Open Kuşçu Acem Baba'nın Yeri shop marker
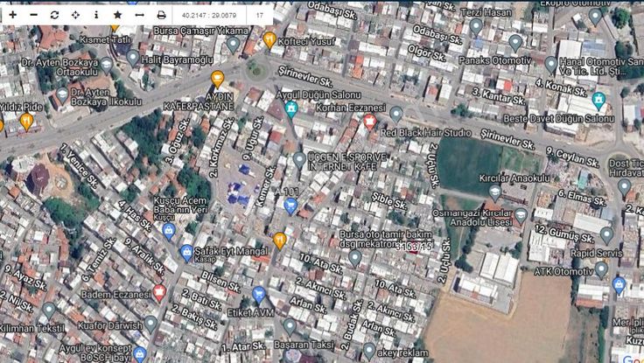Viewport: 644px width, 363px height. tap(169, 231)
